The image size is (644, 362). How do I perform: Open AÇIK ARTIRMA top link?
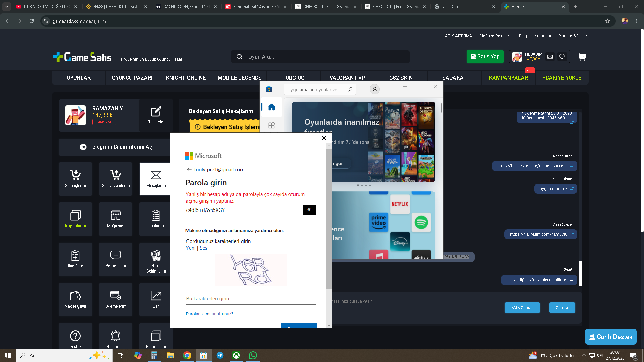click(458, 36)
